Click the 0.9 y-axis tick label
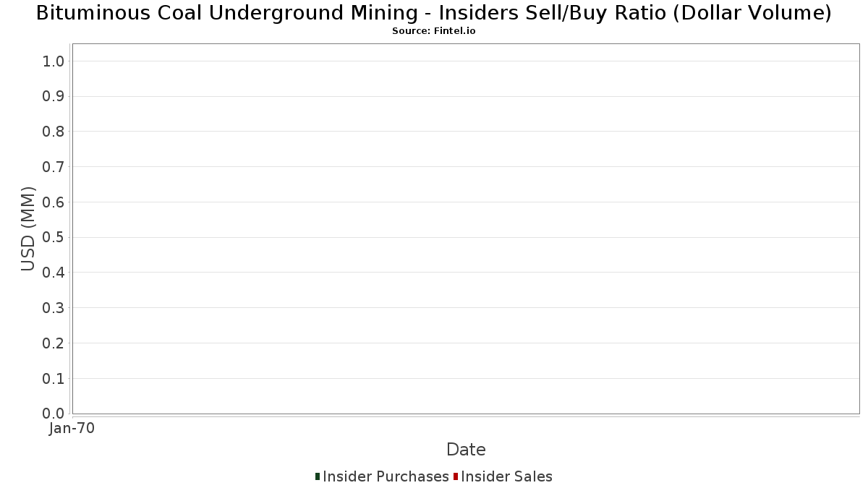 tap(54, 97)
